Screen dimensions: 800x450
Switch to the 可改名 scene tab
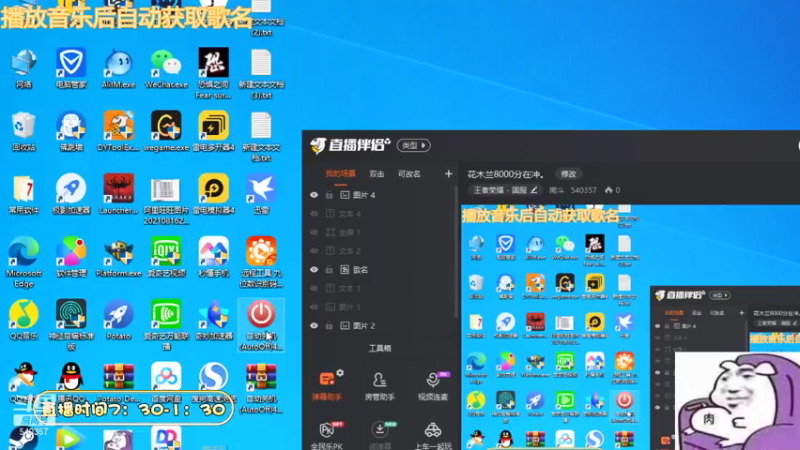tap(409, 174)
